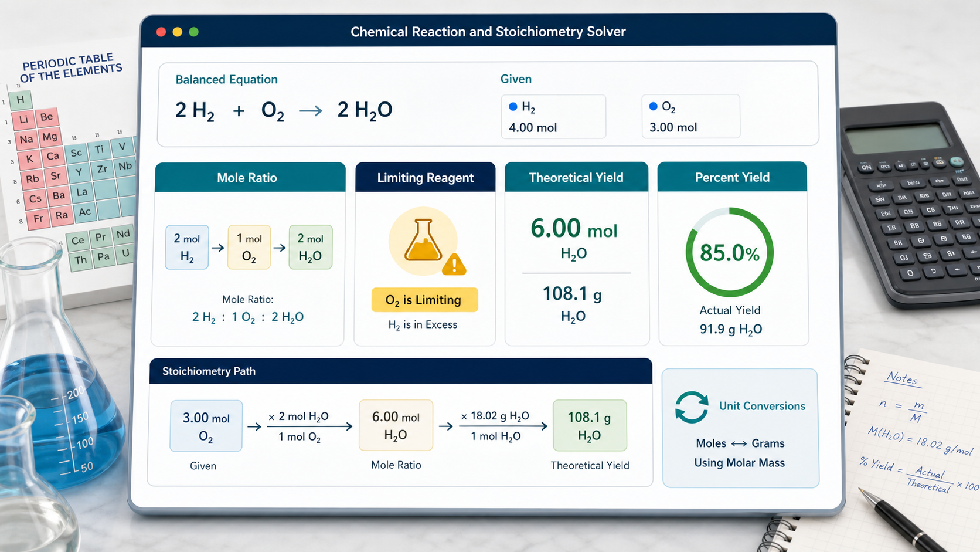Click the 'Balanced Equation' label
Screen dimensions: 980x552
click(227, 79)
